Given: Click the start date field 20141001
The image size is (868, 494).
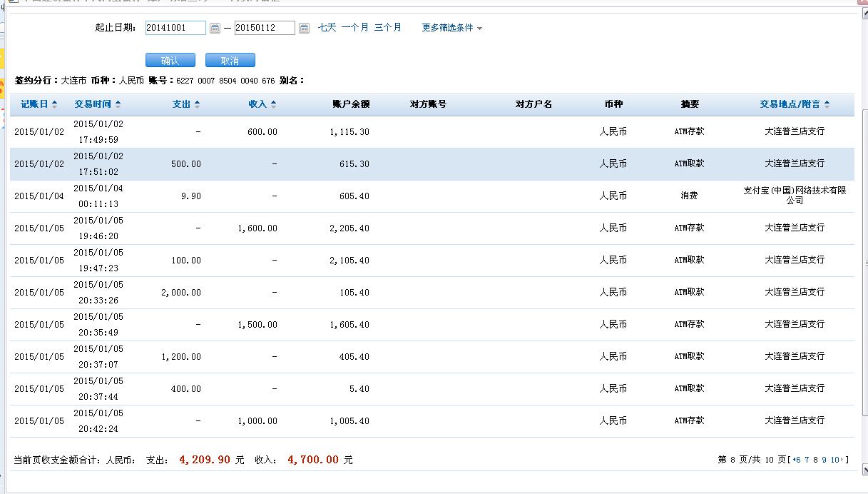Looking at the screenshot, I should pos(175,28).
